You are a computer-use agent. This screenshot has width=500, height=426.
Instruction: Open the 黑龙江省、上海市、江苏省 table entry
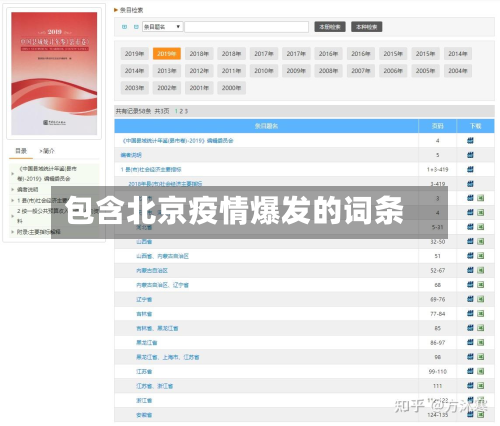(x=168, y=357)
